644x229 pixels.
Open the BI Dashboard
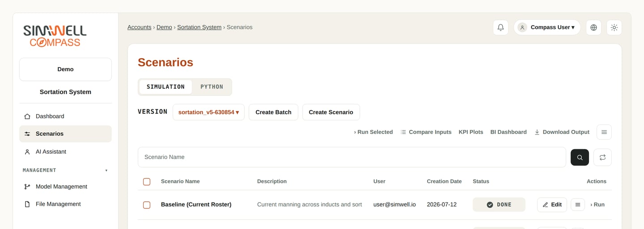tap(508, 132)
